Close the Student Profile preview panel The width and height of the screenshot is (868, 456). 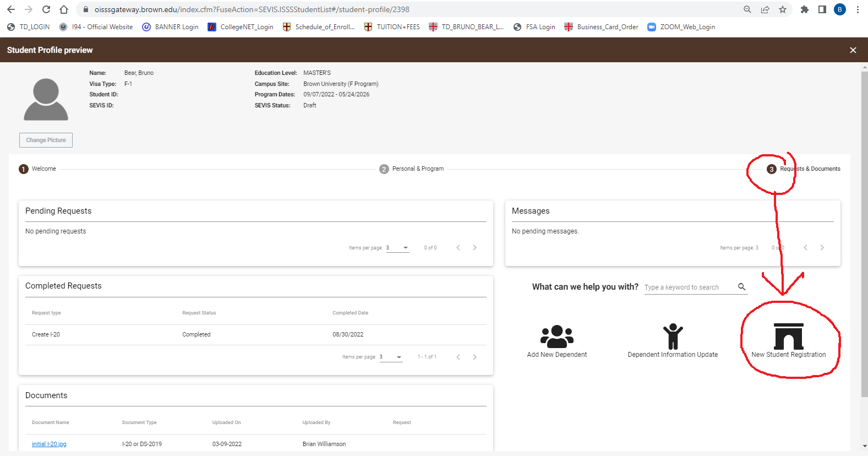click(853, 50)
